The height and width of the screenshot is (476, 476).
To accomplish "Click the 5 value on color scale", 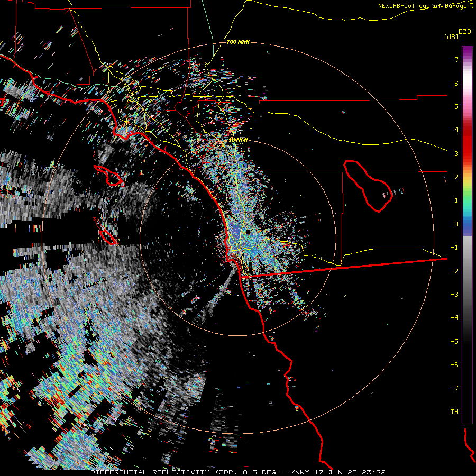I will 456,106.
